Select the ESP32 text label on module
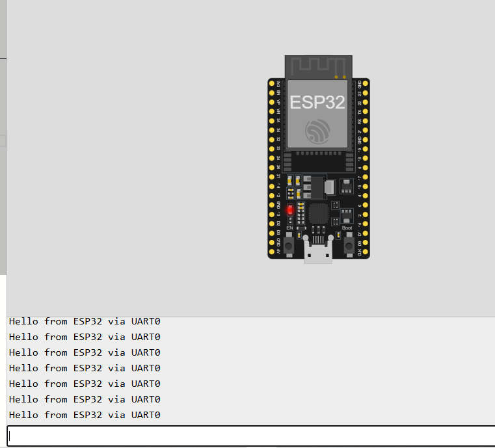This screenshot has width=495, height=448. pyautogui.click(x=318, y=103)
